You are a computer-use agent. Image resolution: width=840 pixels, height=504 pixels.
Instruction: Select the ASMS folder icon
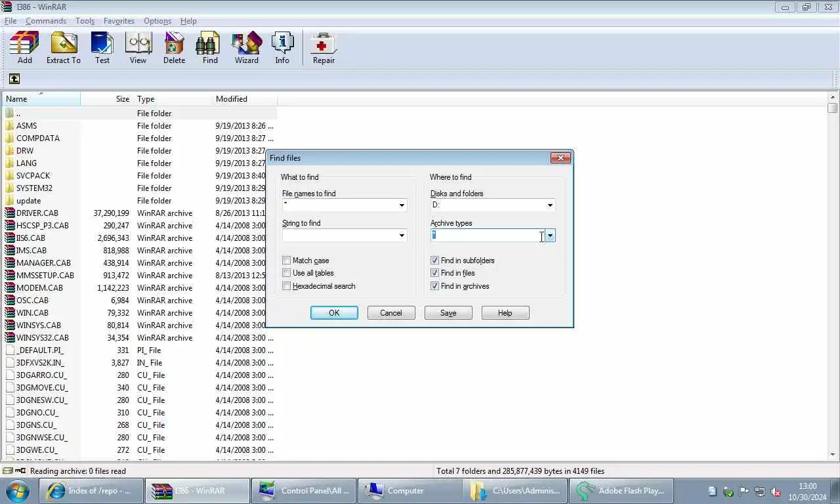(9, 125)
